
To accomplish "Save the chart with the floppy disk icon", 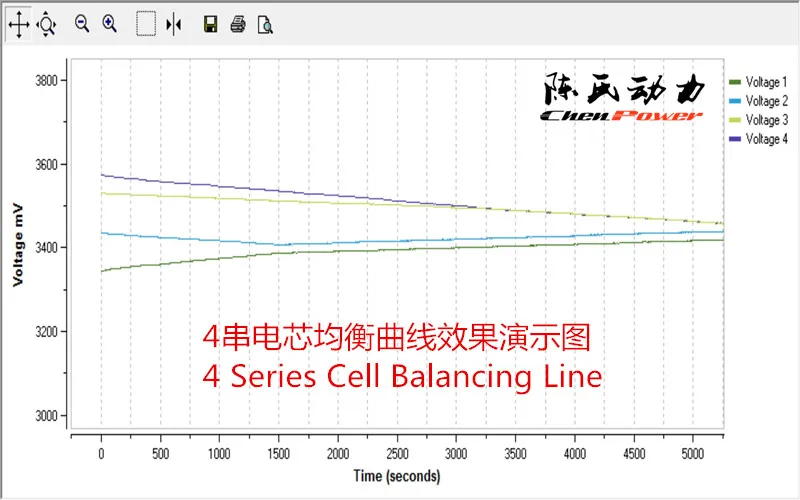I will pos(211,24).
